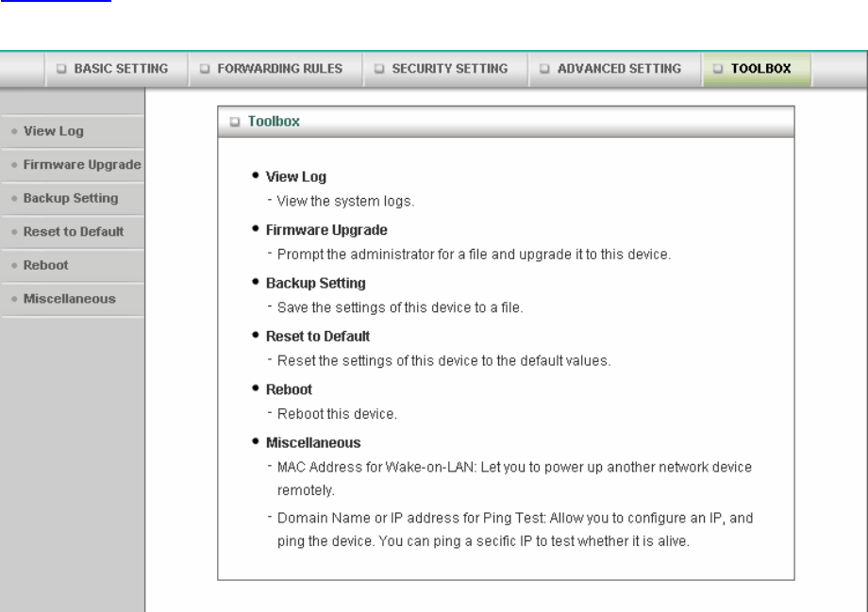This screenshot has width=868, height=612.
Task: Select the Advanced Setting tab
Action: tap(615, 69)
